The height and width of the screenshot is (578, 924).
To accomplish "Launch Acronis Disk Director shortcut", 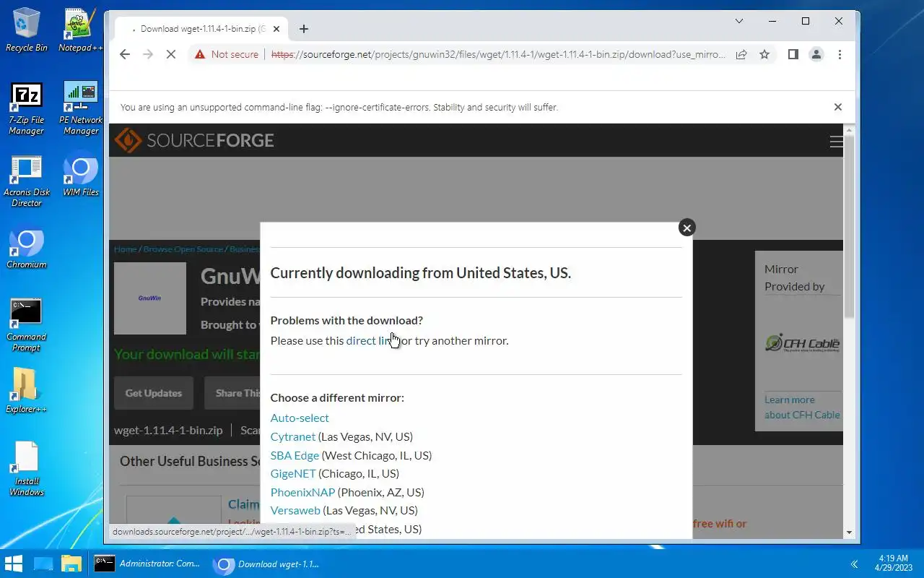I will coord(27,181).
